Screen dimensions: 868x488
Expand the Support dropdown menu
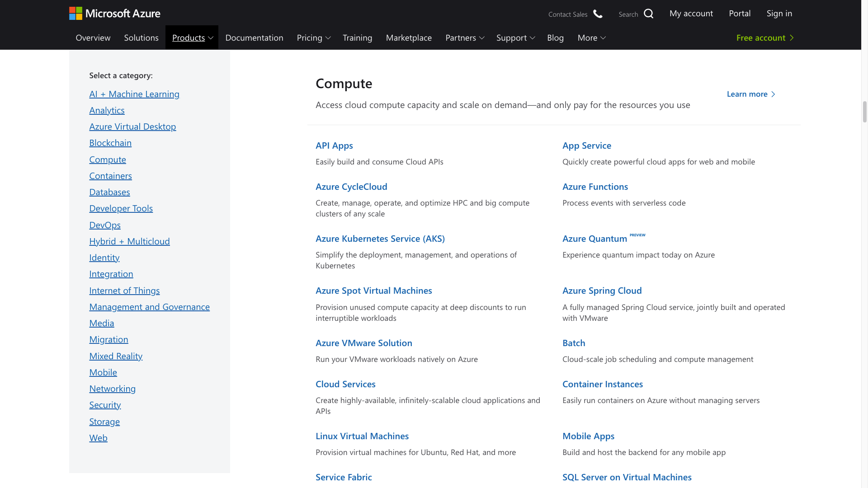click(515, 38)
